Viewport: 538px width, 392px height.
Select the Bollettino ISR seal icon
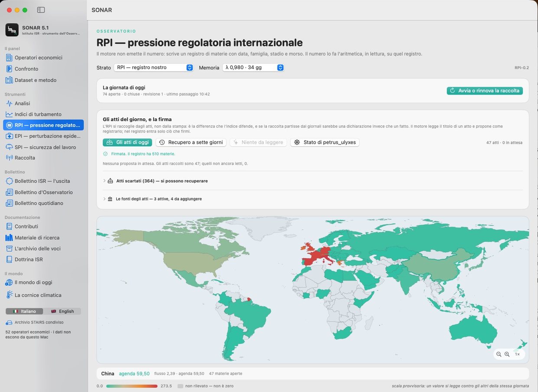tap(9, 181)
